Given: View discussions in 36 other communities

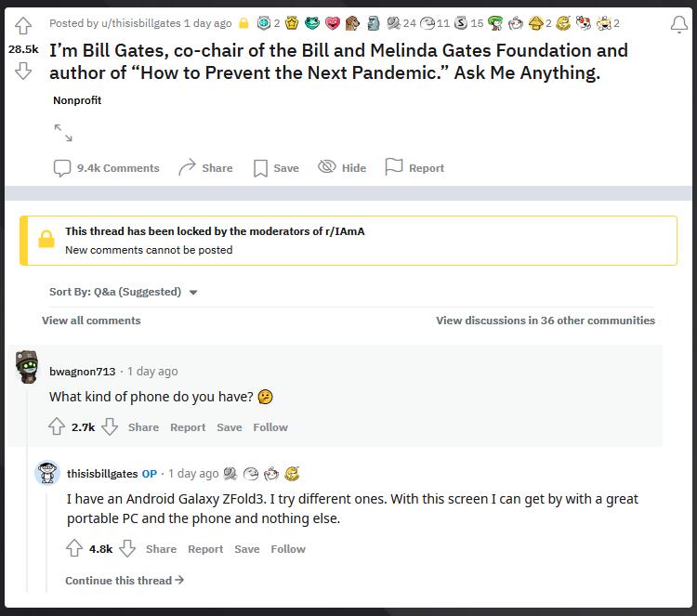Looking at the screenshot, I should pyautogui.click(x=546, y=321).
